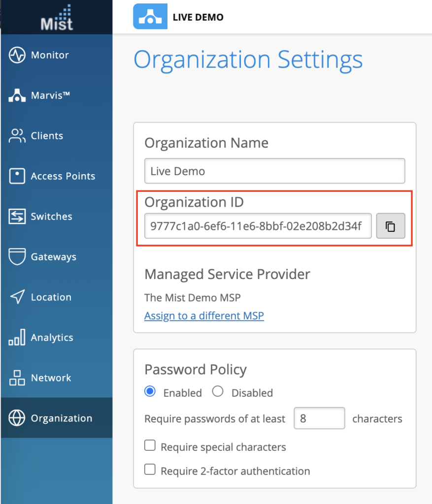Viewport: 432px width, 504px height.
Task: Check Require special characters
Action: 150,445
